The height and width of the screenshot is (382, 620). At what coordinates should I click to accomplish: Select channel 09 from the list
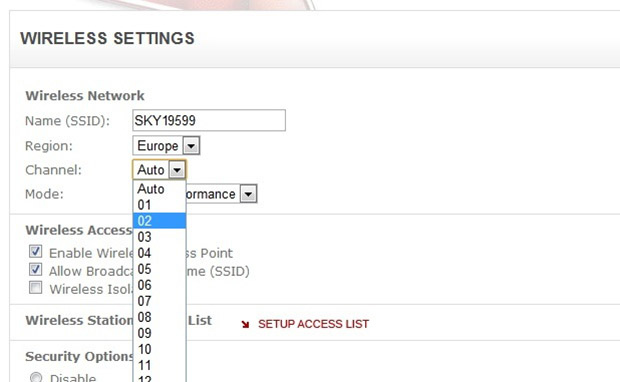coord(159,333)
